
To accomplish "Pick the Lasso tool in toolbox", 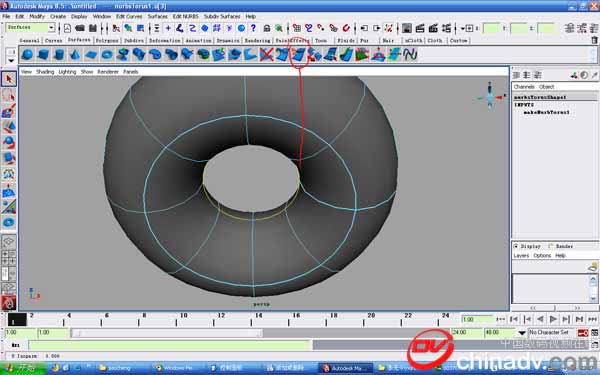I will [x=9, y=95].
